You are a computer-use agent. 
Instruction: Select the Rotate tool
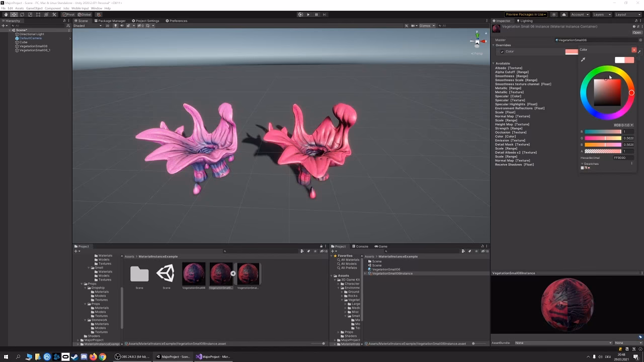[x=22, y=14]
